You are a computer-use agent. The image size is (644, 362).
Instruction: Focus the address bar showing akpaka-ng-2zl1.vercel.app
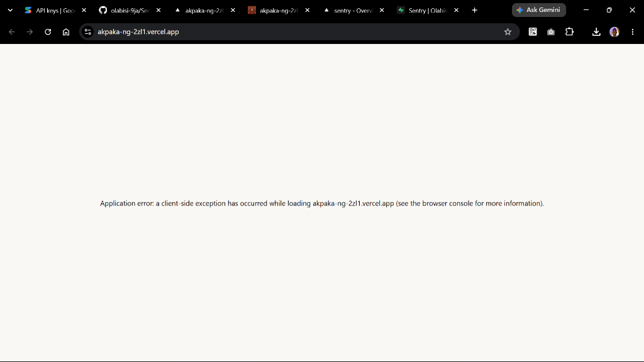tap(298, 32)
